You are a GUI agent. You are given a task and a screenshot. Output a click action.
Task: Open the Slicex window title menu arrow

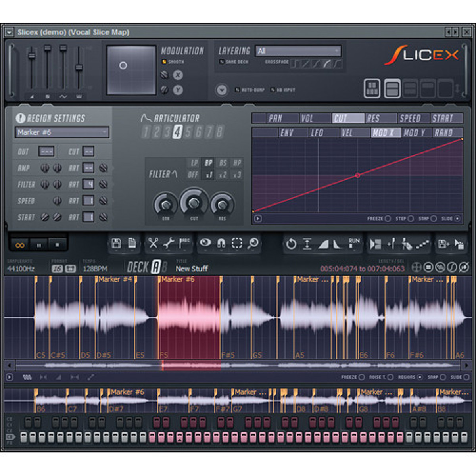tap(9, 32)
